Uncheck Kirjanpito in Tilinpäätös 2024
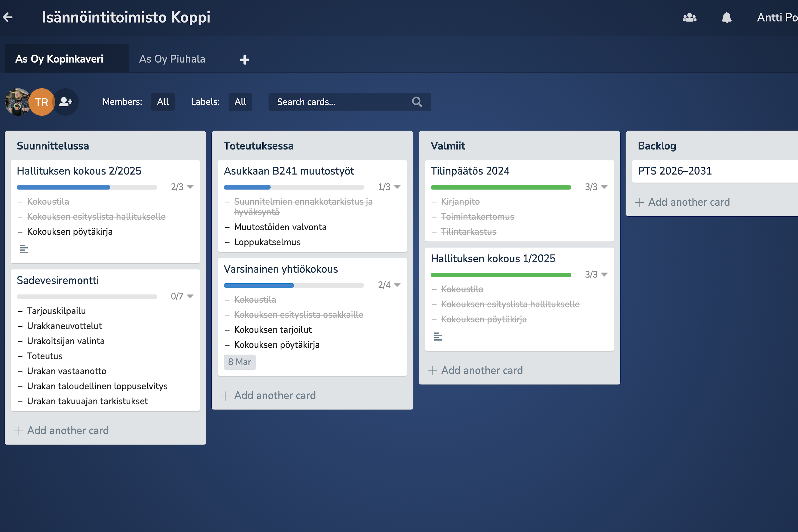Screen dimensions: 798x532 (x=460, y=202)
